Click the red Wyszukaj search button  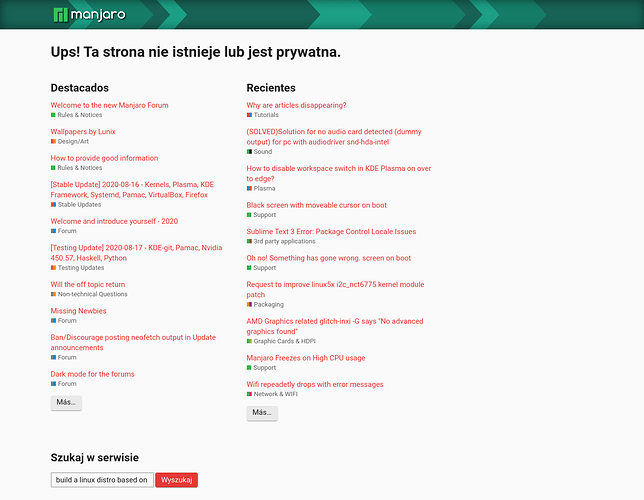point(177,480)
